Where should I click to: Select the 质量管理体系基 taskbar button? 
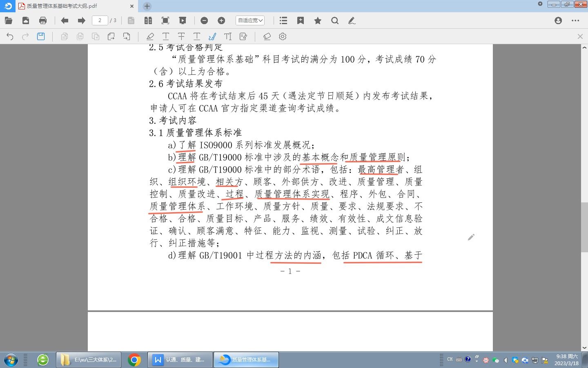tap(246, 360)
